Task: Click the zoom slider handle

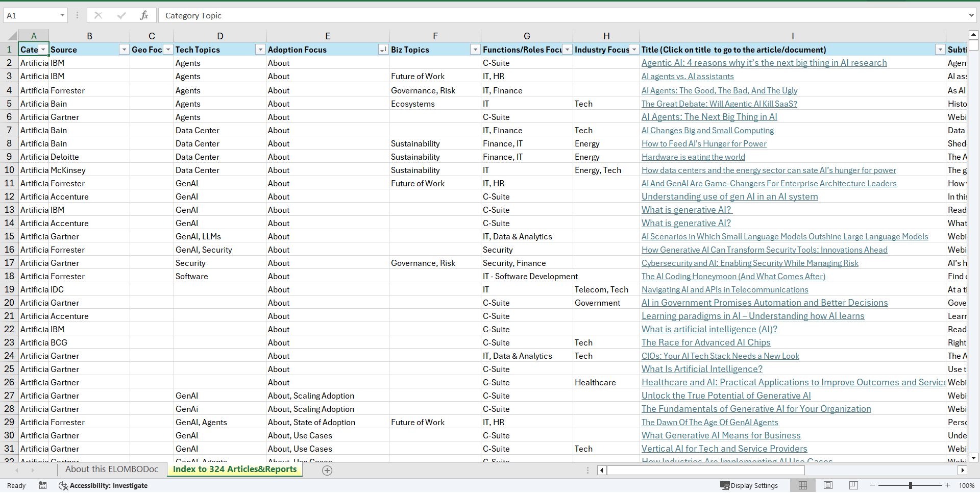Action: 910,485
